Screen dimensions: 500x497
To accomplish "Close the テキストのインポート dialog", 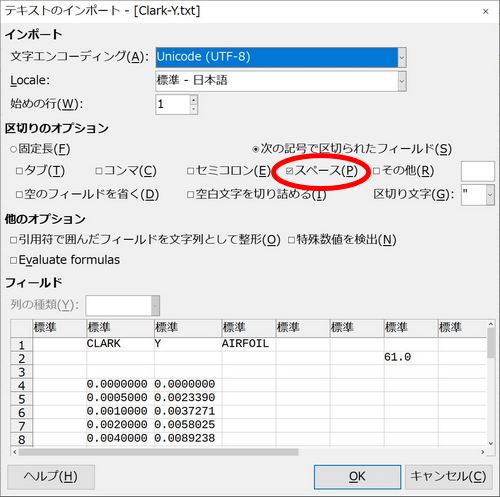I will coord(486,12).
